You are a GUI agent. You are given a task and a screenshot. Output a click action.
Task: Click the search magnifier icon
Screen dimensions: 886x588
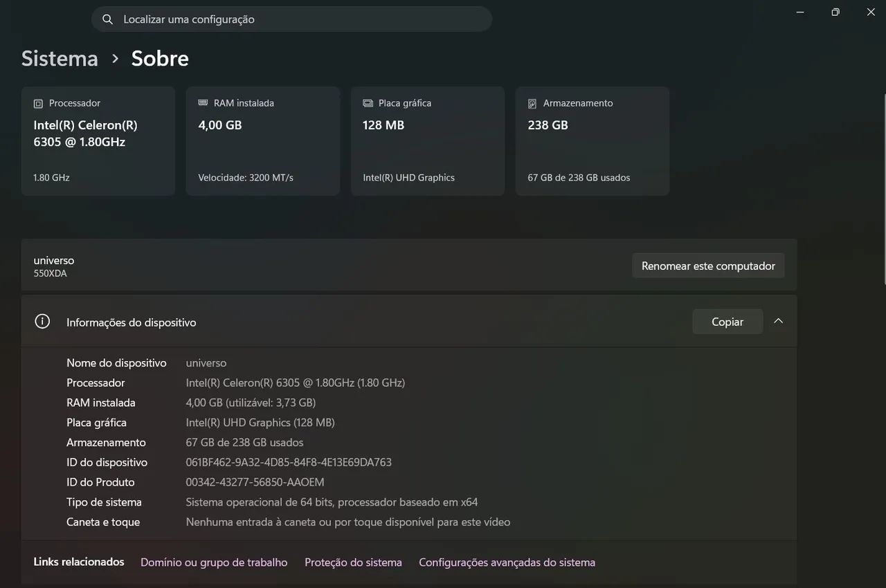point(107,19)
